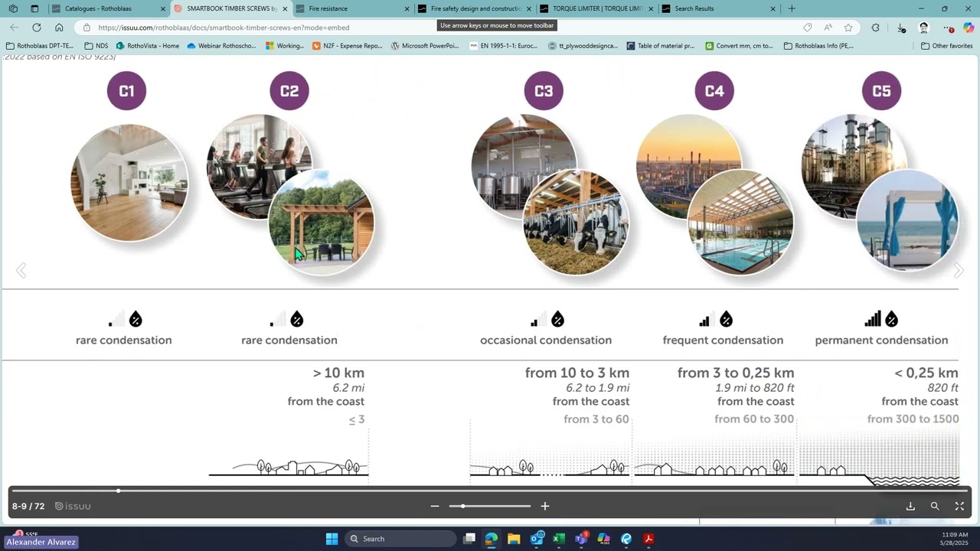Image resolution: width=980 pixels, height=551 pixels.
Task: Switch to the Fire resistance tab
Action: tap(352, 8)
